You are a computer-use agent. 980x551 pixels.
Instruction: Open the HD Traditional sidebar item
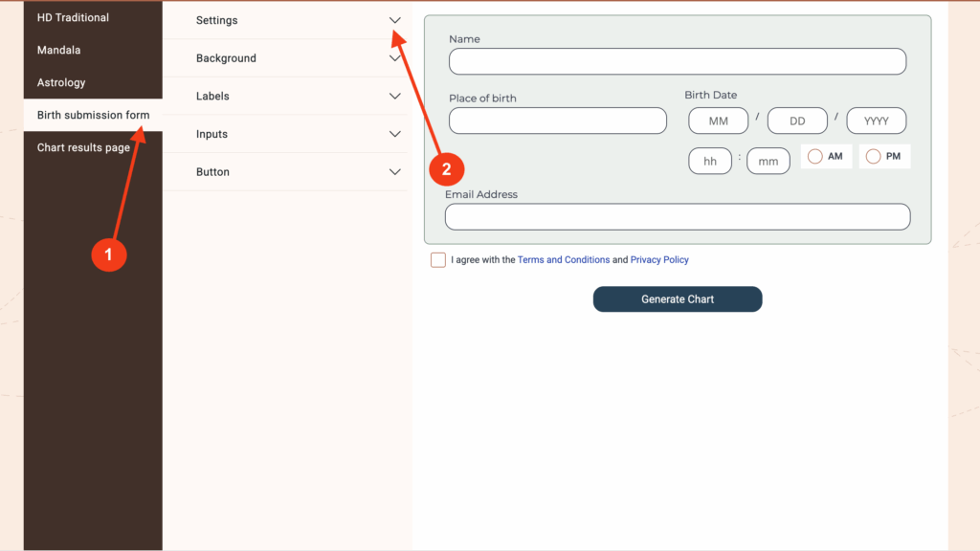[x=73, y=17]
